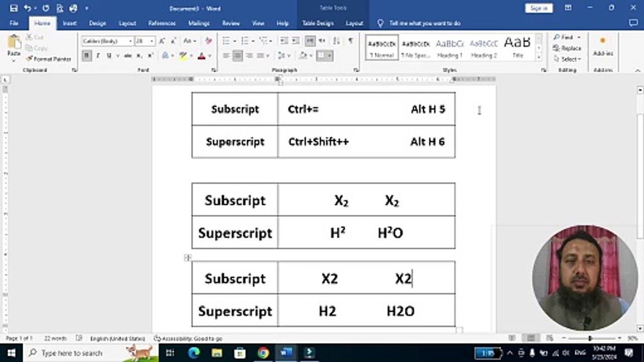Click Increase Indent icon
Viewport: 644px width, 362px height.
click(295, 41)
